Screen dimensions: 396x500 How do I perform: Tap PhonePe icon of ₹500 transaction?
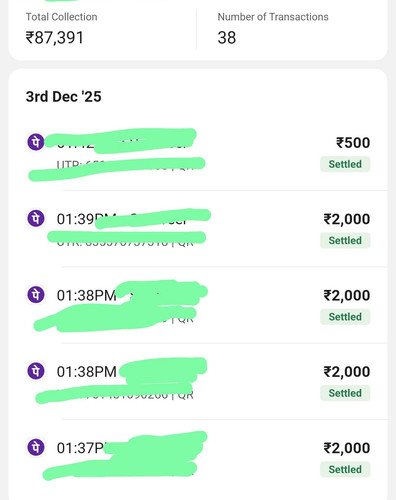[x=36, y=142]
